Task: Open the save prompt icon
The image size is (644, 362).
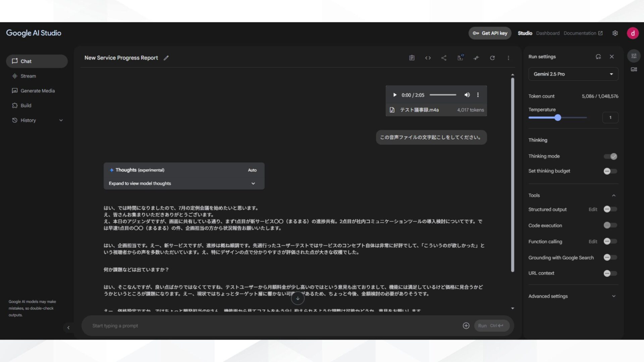Action: point(460,58)
